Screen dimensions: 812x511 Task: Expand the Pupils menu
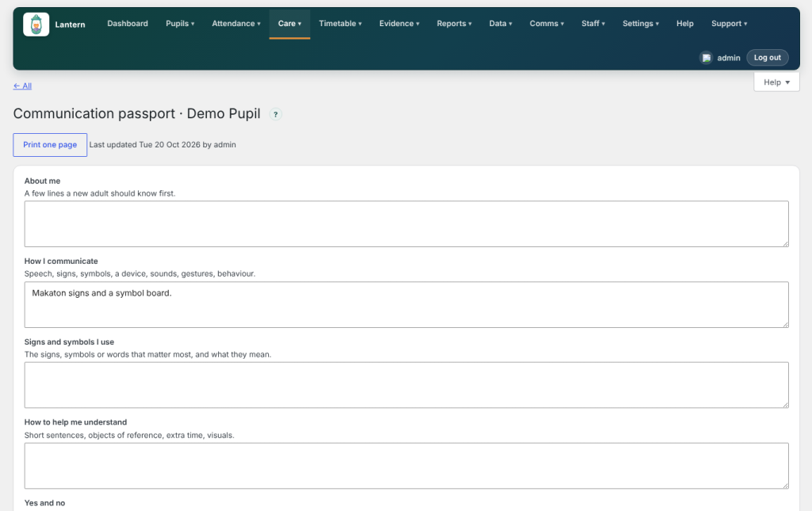coord(180,24)
